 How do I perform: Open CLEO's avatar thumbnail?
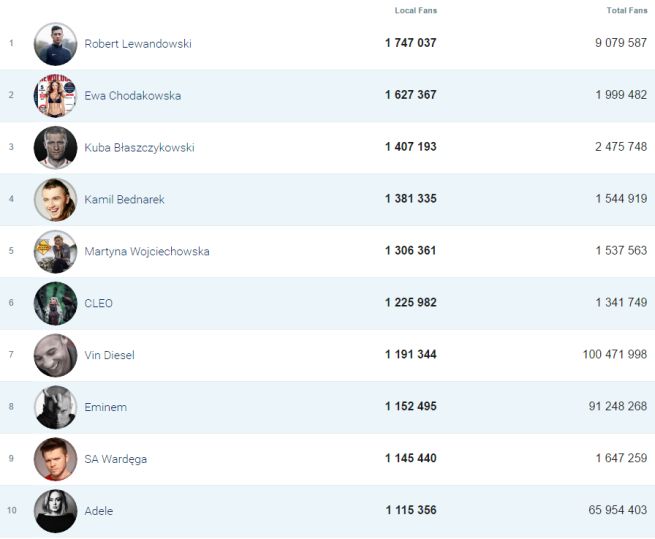click(55, 304)
